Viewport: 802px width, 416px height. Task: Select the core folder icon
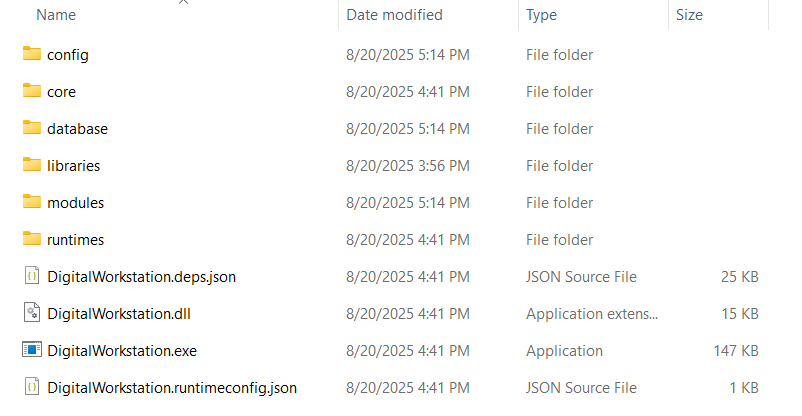tap(31, 91)
